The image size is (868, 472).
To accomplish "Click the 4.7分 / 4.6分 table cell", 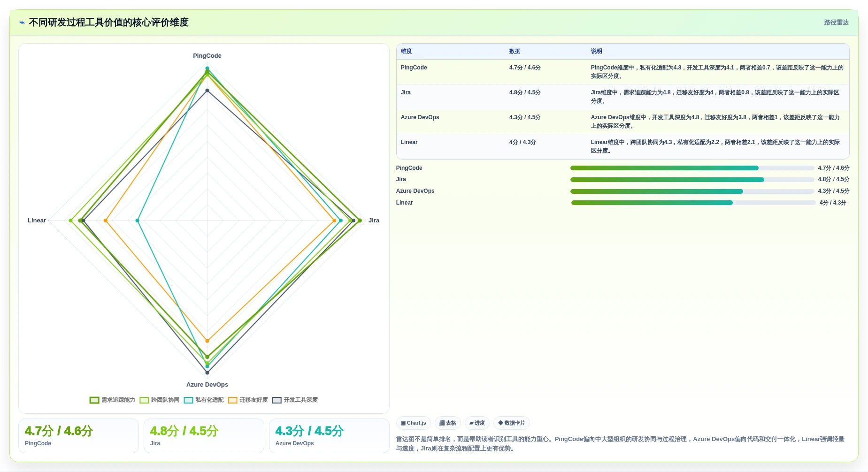I will [x=525, y=68].
